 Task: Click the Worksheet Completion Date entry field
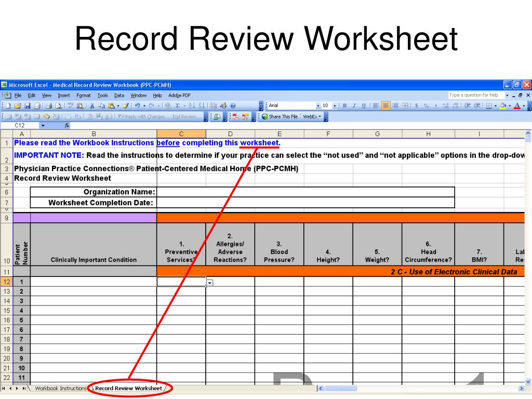click(305, 203)
